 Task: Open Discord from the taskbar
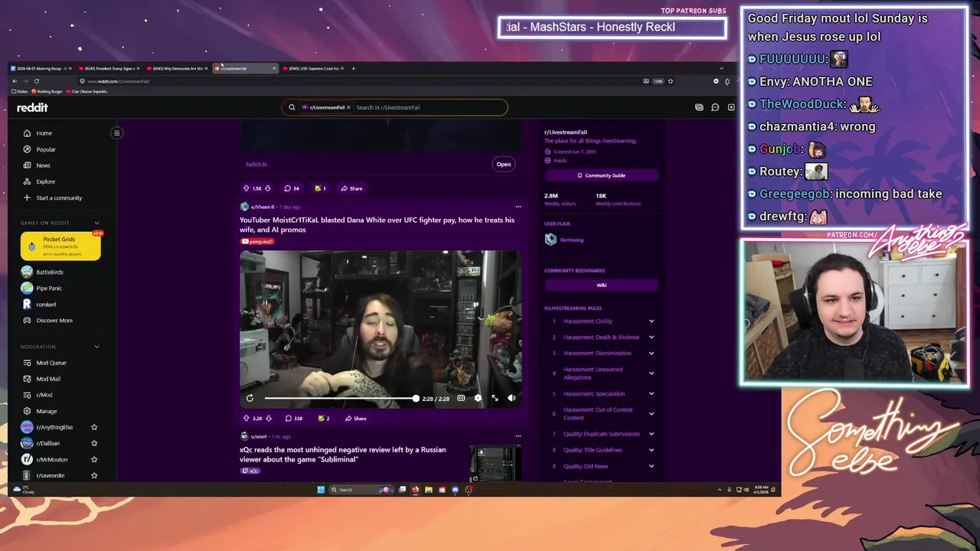[455, 490]
